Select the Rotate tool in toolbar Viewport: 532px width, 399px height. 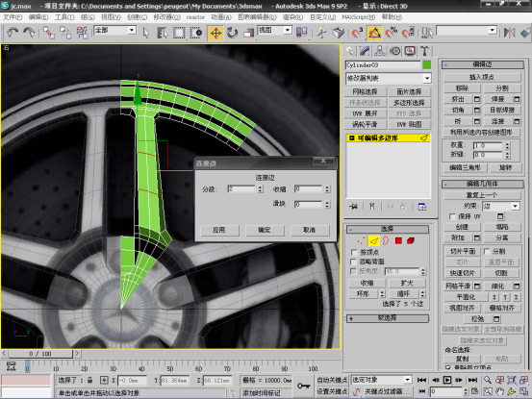pyautogui.click(x=232, y=33)
